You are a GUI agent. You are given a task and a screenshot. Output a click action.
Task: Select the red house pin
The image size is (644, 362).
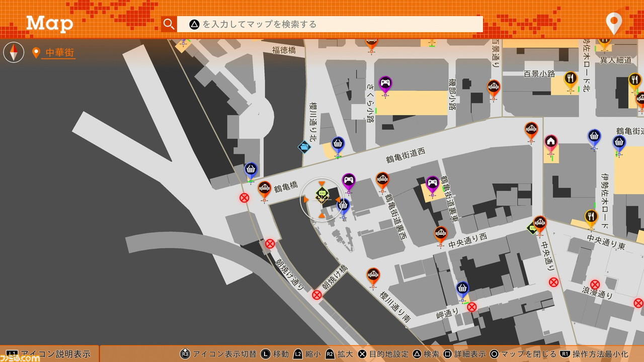click(x=551, y=143)
